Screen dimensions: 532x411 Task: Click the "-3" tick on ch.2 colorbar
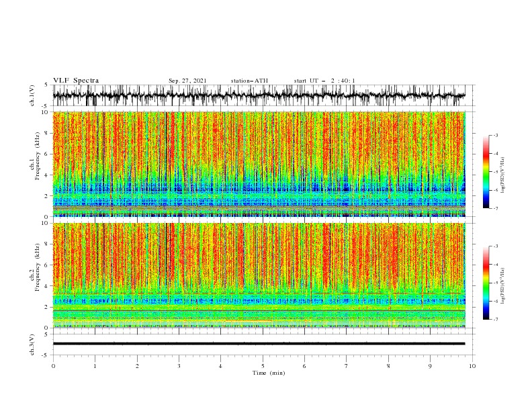tap(496, 246)
